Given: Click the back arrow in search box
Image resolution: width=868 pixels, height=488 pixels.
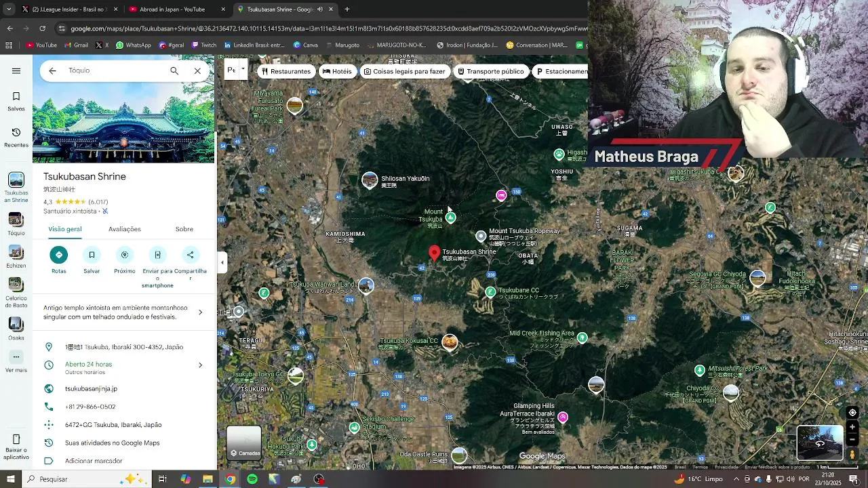Looking at the screenshot, I should 52,70.
